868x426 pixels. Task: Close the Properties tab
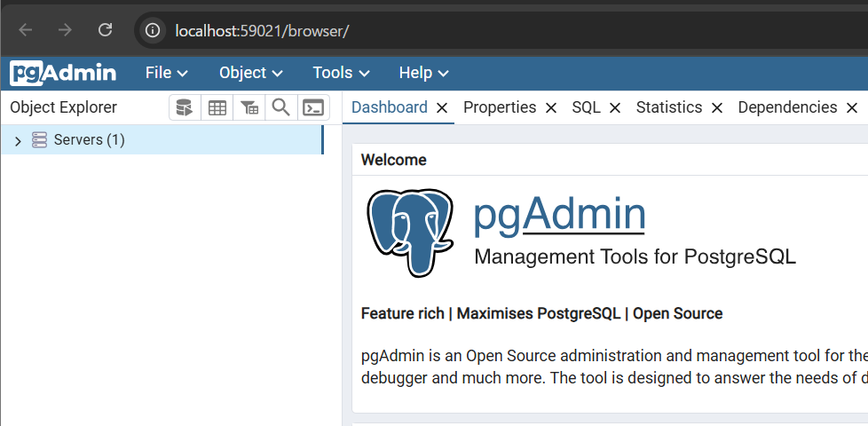(551, 108)
